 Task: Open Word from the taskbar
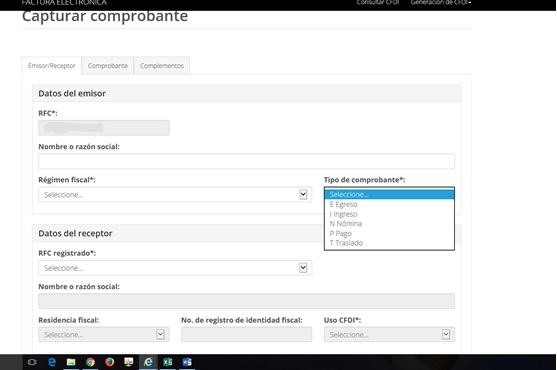187,362
